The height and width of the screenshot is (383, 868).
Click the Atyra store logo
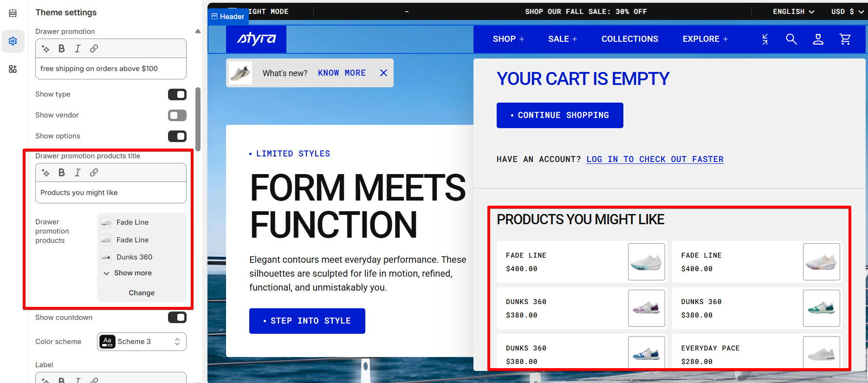coord(256,39)
